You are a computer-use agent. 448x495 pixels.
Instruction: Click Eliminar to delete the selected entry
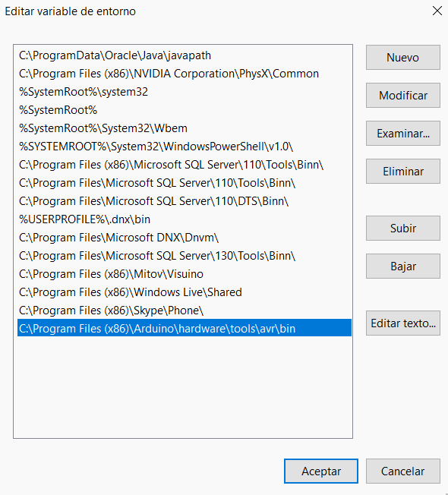(403, 171)
